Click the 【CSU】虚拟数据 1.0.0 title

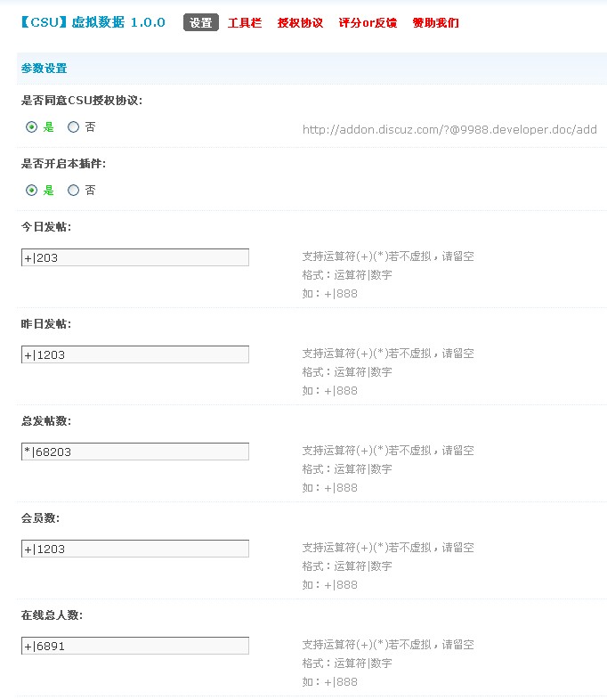[x=91, y=22]
